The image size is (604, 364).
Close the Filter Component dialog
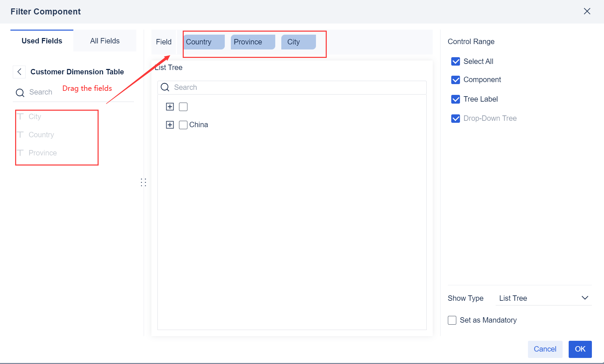pos(588,11)
